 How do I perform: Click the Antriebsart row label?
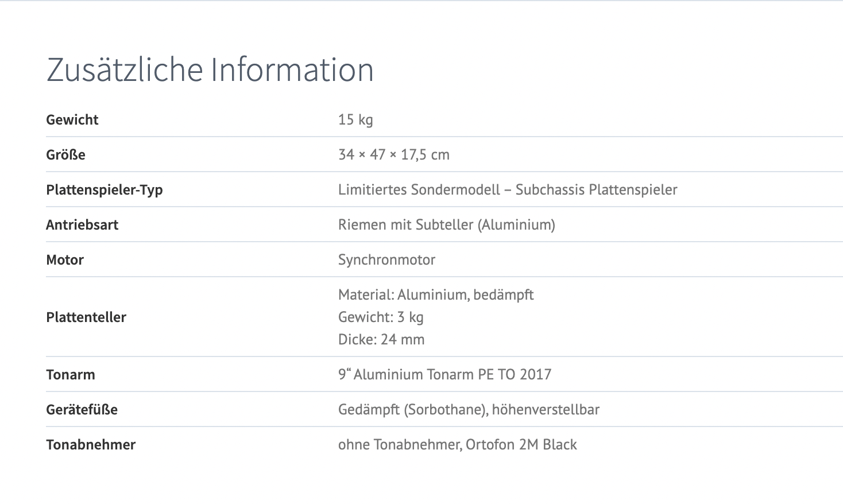pos(82,224)
